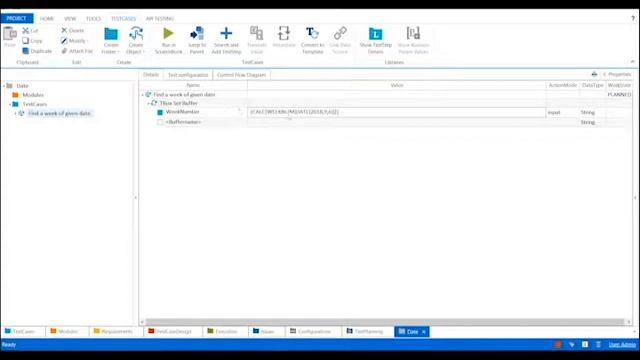Click the down-arrow icon in status bar
The width and height of the screenshot is (640, 360).
[572, 345]
